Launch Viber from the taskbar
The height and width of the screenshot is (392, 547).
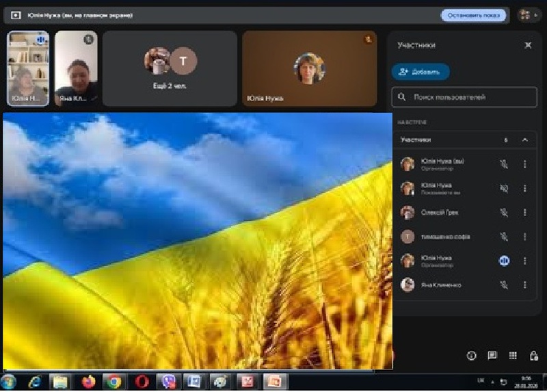click(x=167, y=381)
